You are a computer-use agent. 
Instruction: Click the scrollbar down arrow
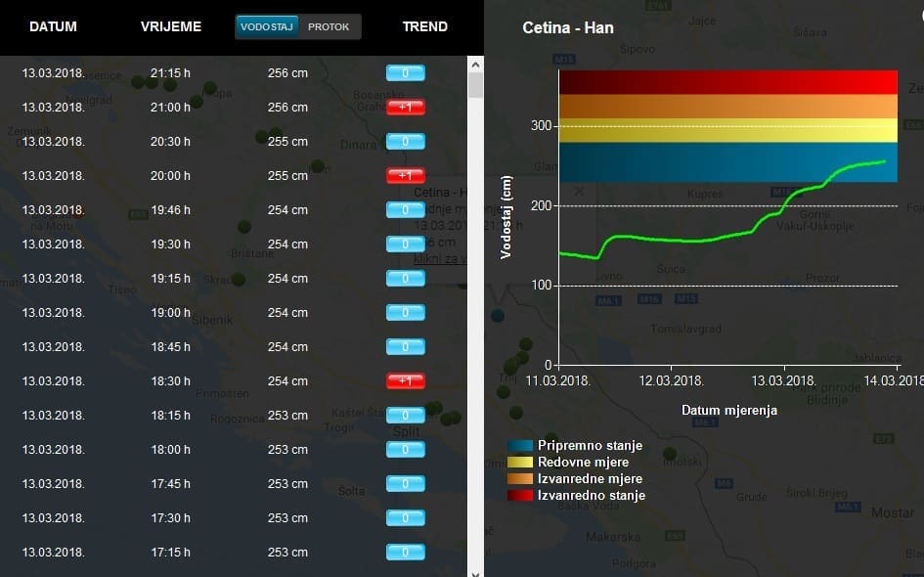pos(476,570)
